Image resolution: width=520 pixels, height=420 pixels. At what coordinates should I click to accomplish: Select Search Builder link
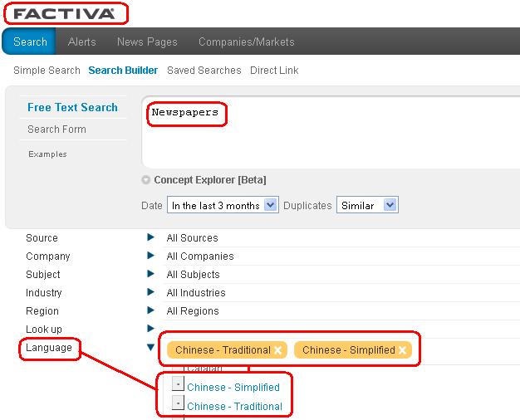tap(123, 71)
